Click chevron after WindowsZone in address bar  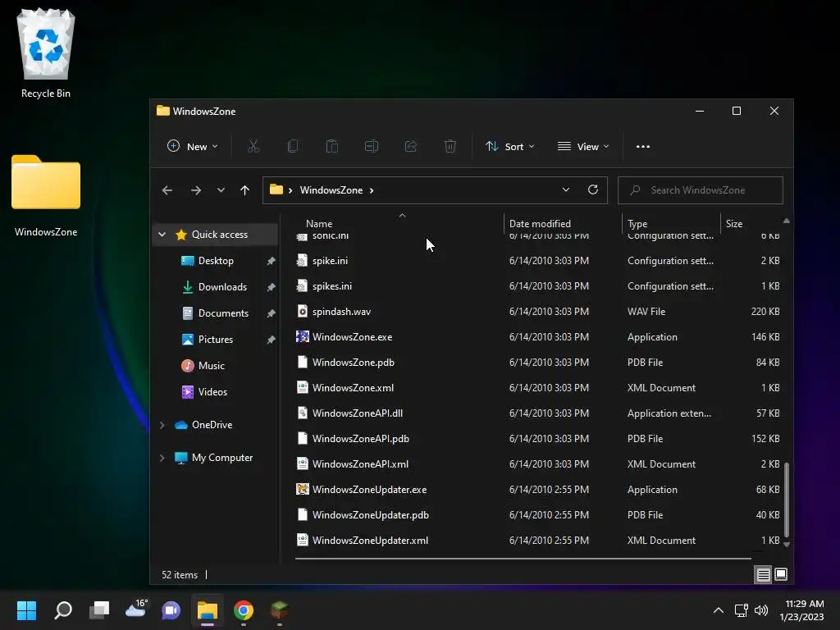[372, 190]
